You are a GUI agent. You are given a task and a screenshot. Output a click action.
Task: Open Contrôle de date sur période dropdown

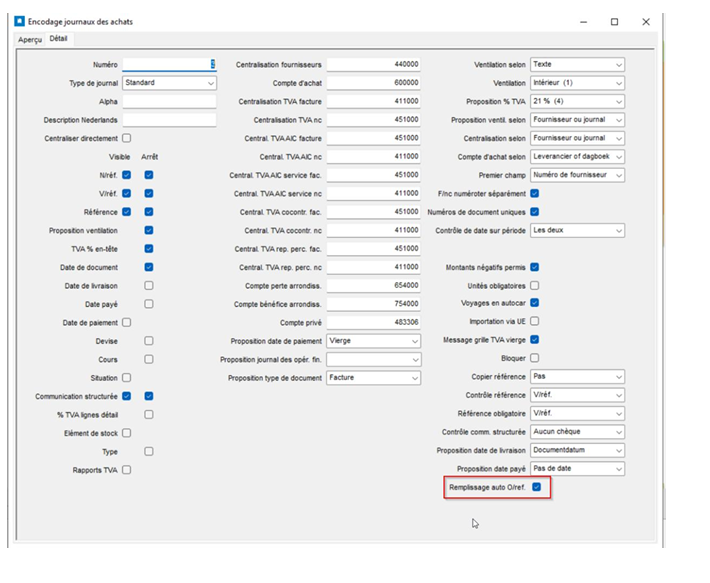click(x=577, y=230)
